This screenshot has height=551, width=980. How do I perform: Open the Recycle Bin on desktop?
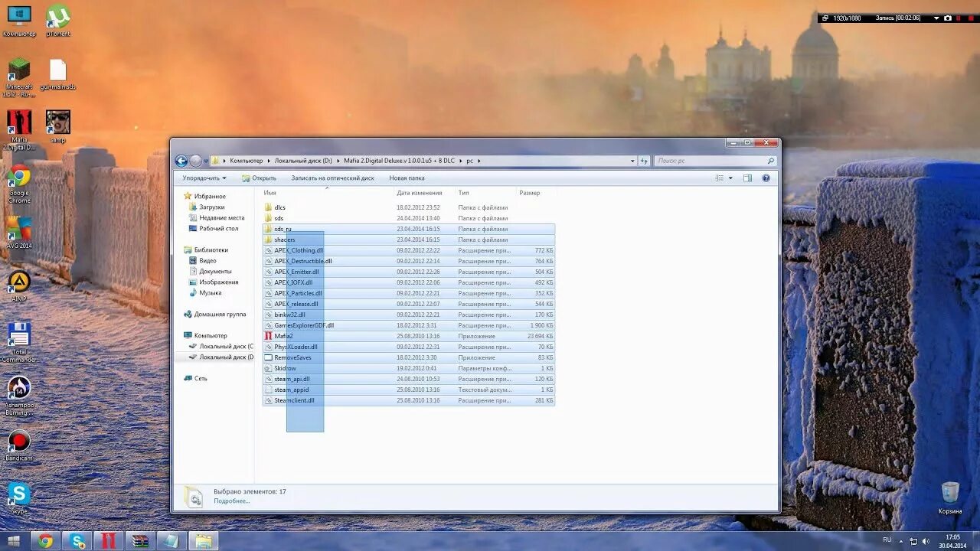coord(950,498)
